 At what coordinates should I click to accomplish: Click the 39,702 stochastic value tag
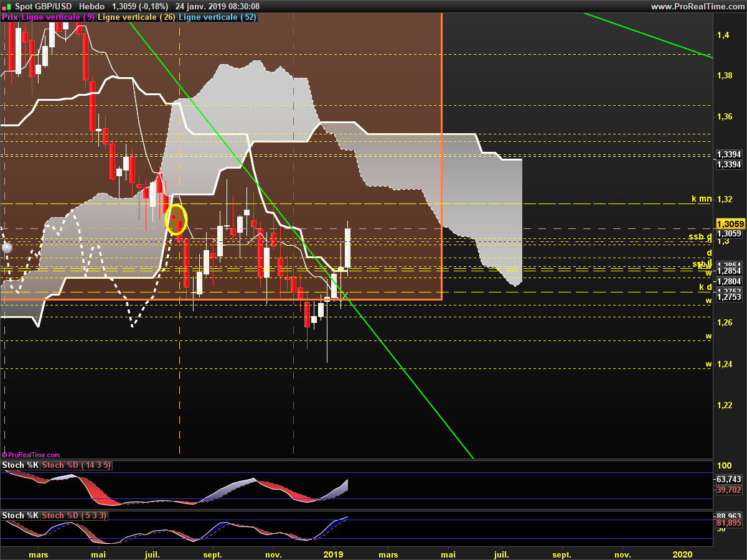[729, 490]
